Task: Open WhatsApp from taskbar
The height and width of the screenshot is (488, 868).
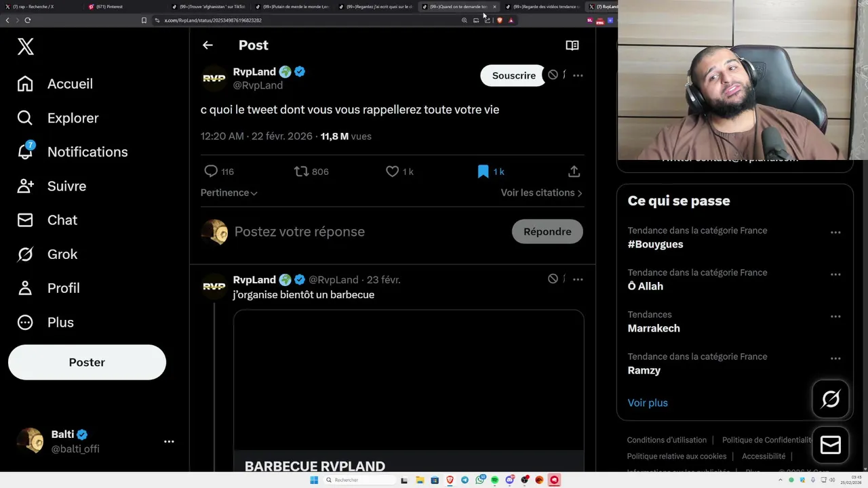Action: point(480,480)
